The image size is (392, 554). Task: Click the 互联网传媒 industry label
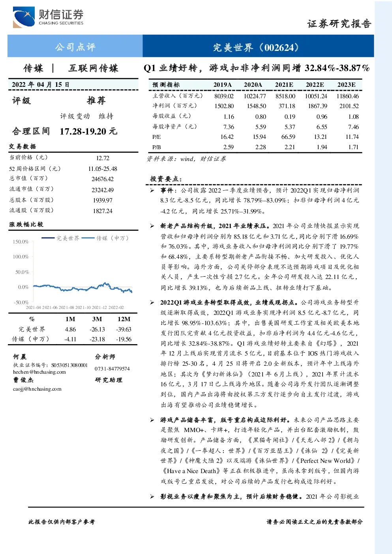point(94,68)
